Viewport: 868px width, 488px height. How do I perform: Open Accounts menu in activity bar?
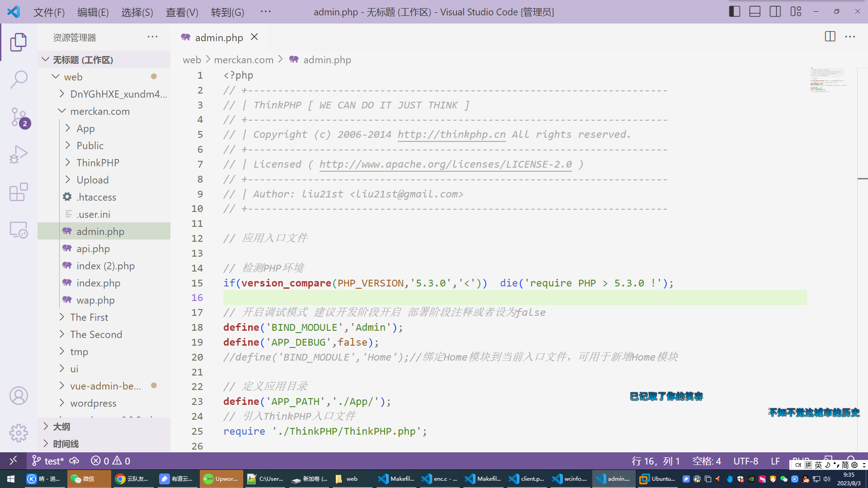coord(19,396)
